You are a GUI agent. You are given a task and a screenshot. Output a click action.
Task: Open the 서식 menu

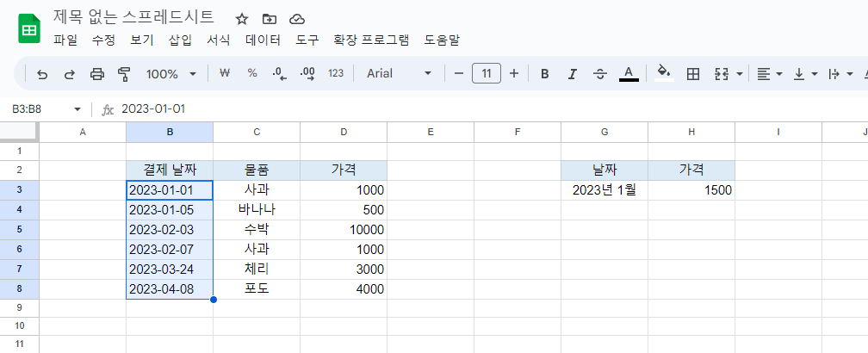[218, 40]
